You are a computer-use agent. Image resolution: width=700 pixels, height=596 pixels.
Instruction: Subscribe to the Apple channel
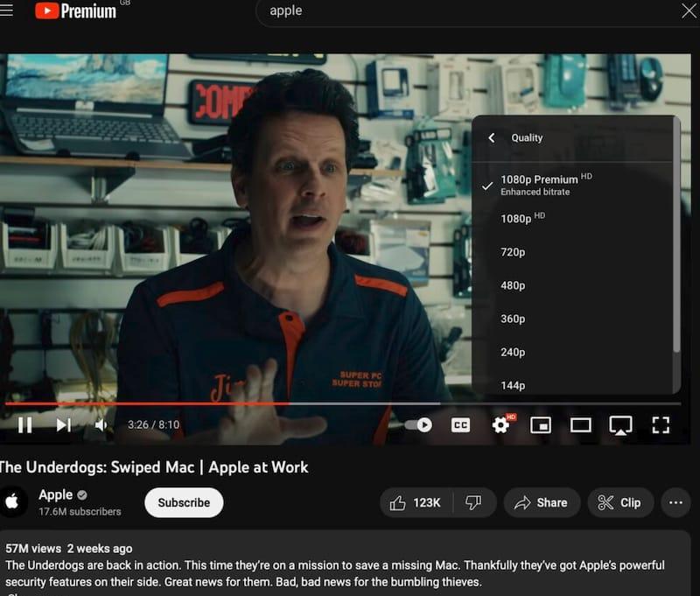184,502
